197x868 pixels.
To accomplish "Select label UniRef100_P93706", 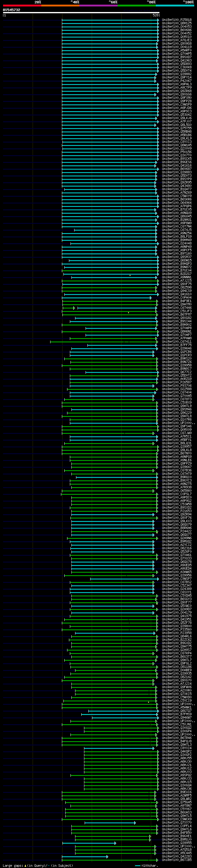I will pyautogui.click(x=177, y=386).
